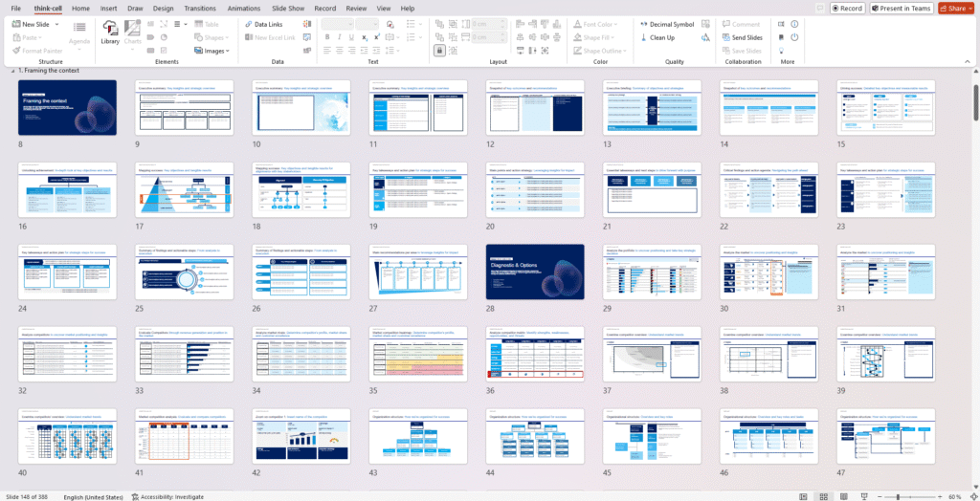Click the Data Links button
The image size is (980, 501).
coord(262,24)
